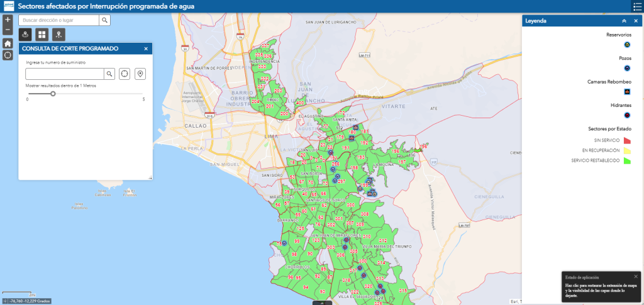Search the entered address or place

[105, 20]
